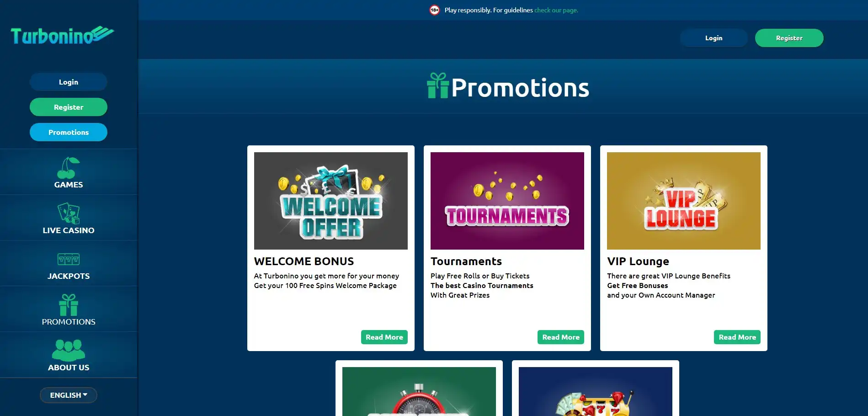Select the Jackpots 777 icon
This screenshot has width=868, height=416.
69,259
